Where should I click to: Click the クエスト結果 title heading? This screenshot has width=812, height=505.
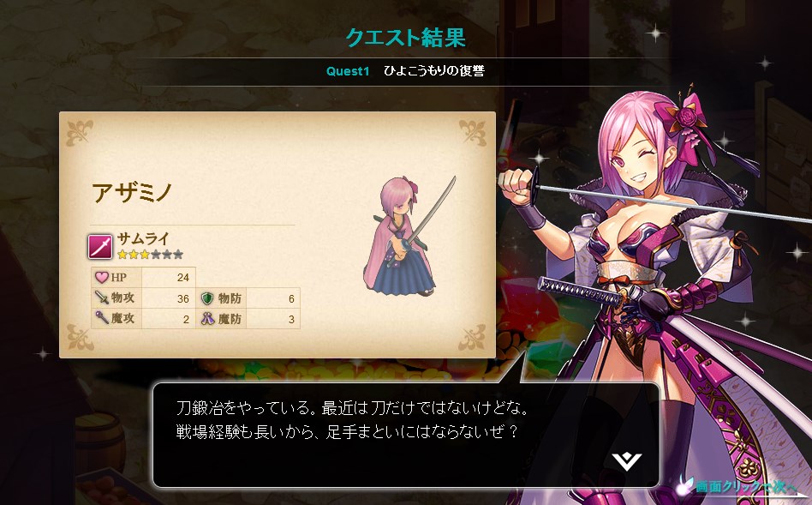pyautogui.click(x=405, y=38)
